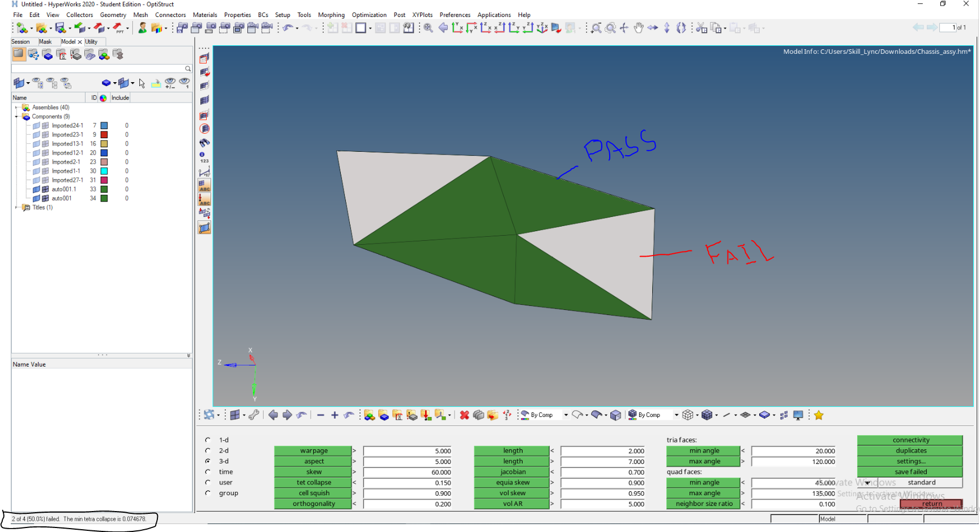This screenshot has width=980, height=532.
Task: Open the first By Comp dropdown
Action: [566, 415]
